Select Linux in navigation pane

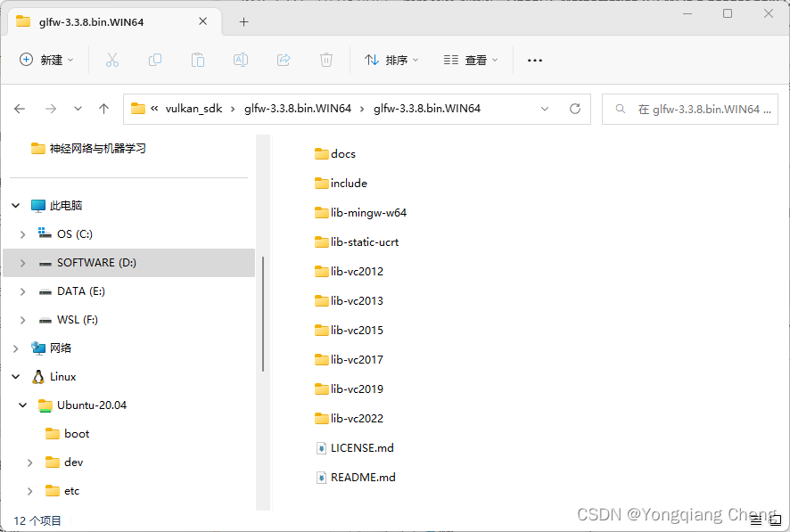click(53, 377)
